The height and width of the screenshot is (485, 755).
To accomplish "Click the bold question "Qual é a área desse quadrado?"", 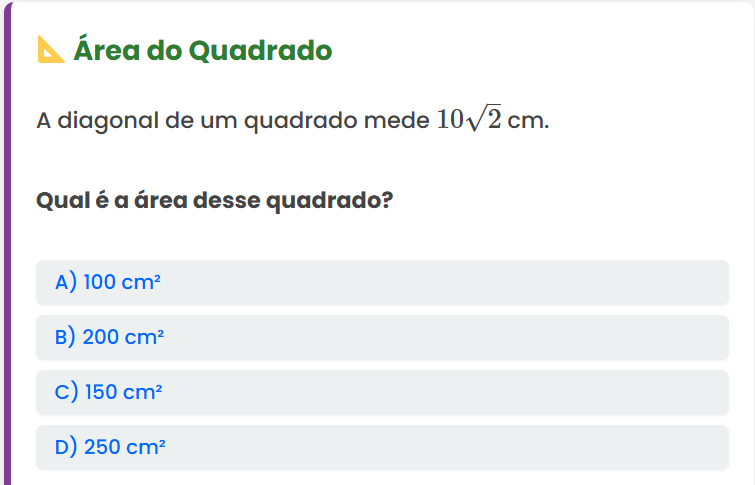I will 214,201.
